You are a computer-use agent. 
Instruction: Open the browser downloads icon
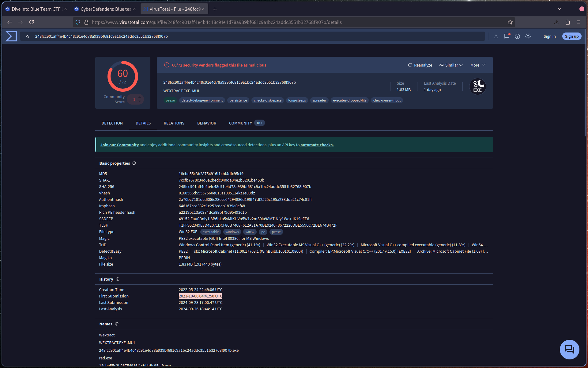click(x=556, y=22)
